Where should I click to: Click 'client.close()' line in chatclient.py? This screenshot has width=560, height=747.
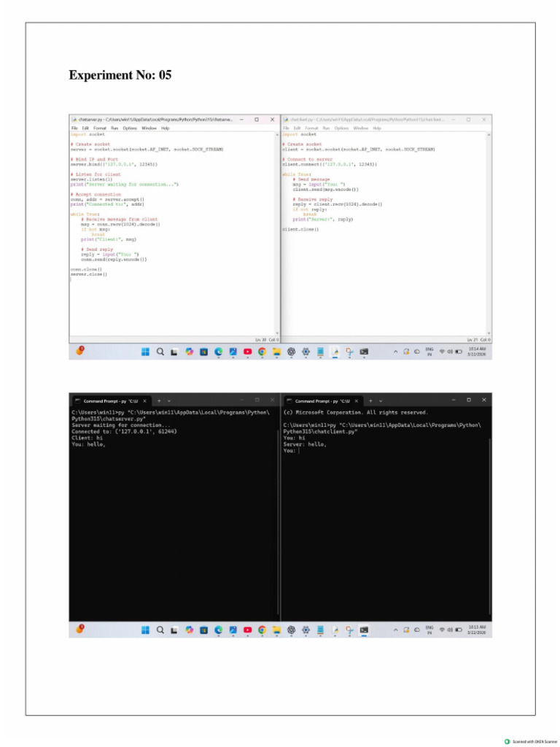point(300,229)
